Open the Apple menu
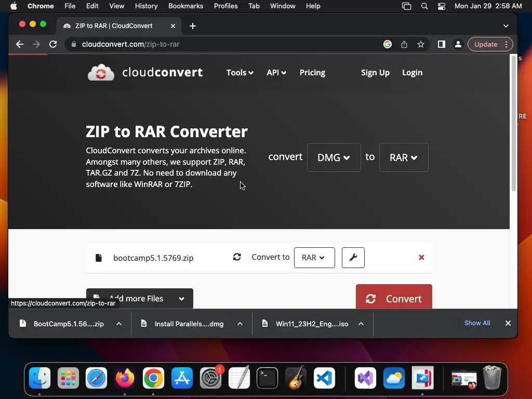 tap(14, 6)
